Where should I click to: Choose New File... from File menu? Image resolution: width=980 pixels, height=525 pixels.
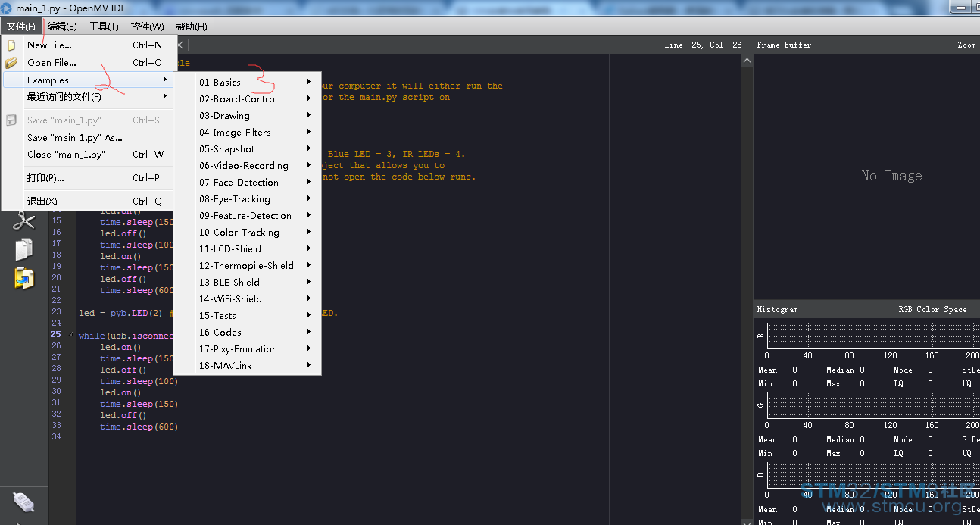pos(89,45)
